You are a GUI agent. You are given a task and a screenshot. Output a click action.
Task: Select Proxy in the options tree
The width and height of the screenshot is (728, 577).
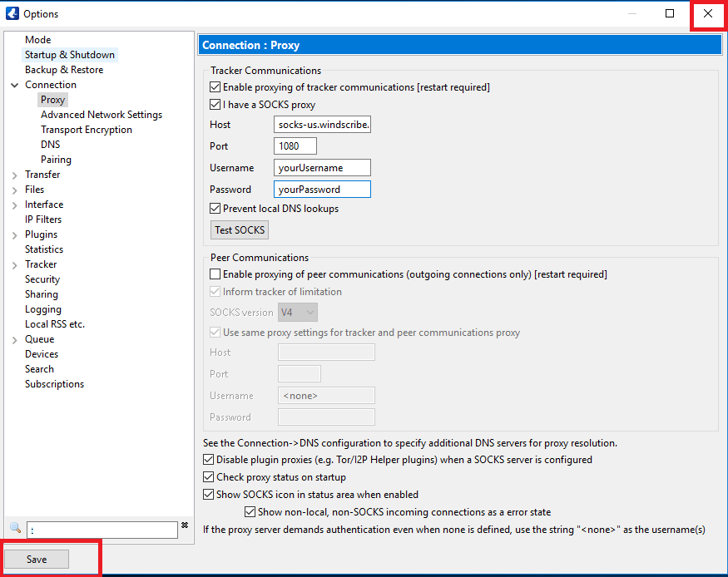click(53, 100)
